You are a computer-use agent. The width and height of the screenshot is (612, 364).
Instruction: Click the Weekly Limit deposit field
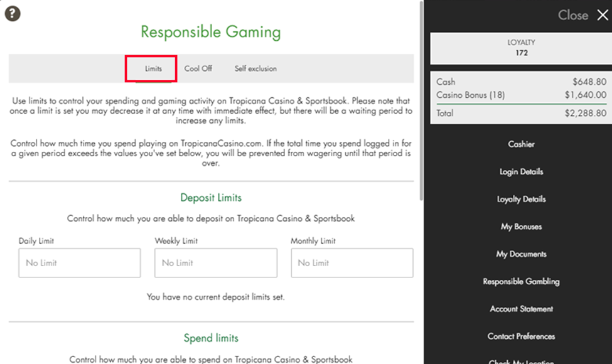point(216,263)
